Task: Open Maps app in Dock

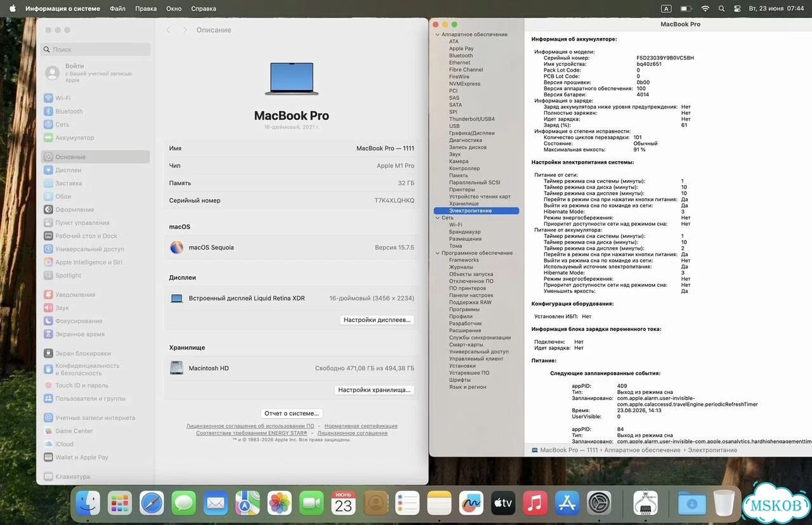Action: tap(248, 503)
